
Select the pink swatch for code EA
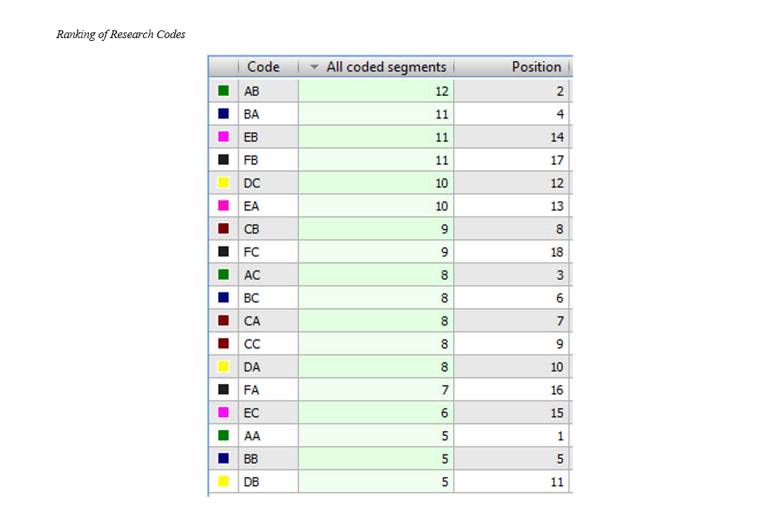pos(224,206)
